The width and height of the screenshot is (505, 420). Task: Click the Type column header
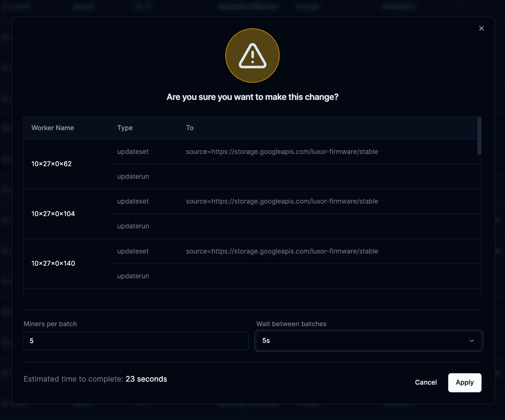point(125,128)
